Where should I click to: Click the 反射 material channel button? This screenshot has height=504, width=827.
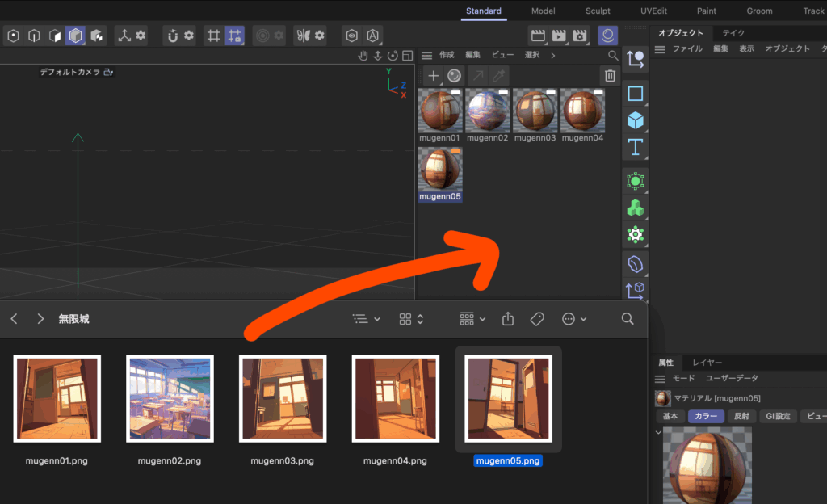click(741, 417)
